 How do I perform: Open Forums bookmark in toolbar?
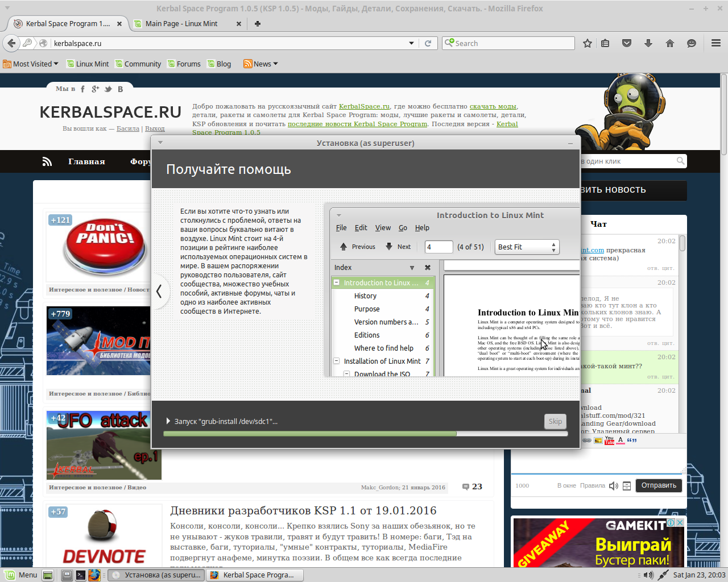click(184, 64)
